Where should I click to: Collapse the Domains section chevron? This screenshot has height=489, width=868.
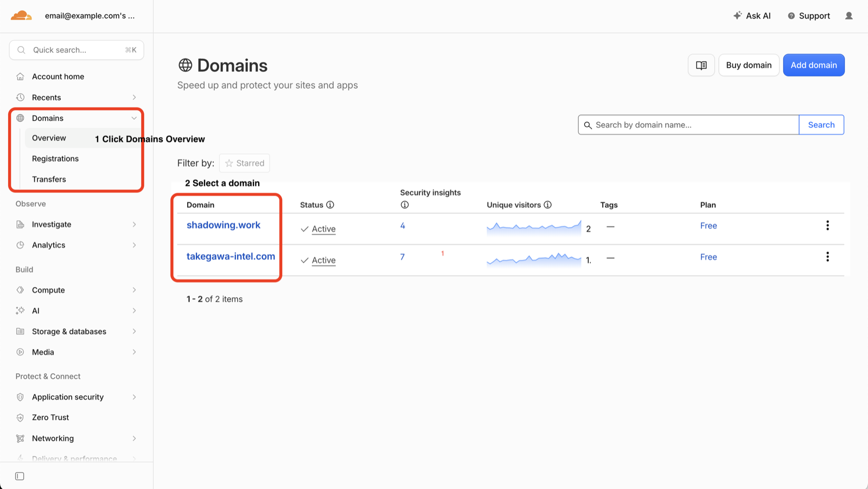(x=134, y=118)
